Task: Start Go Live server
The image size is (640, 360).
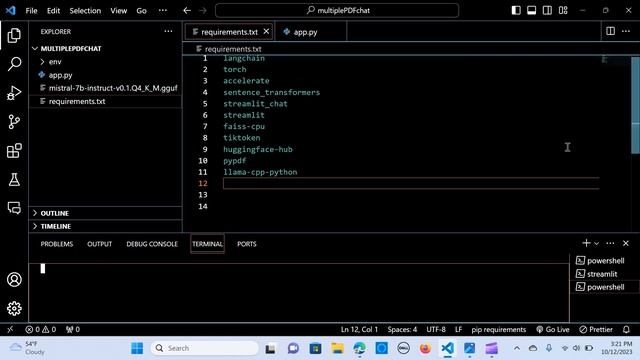Action: point(553,329)
